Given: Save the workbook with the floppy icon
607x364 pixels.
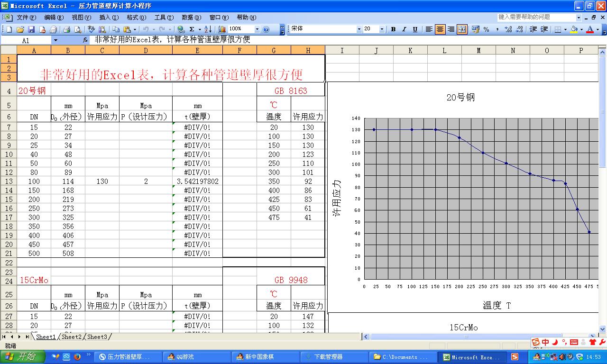Looking at the screenshot, I should [31, 29].
